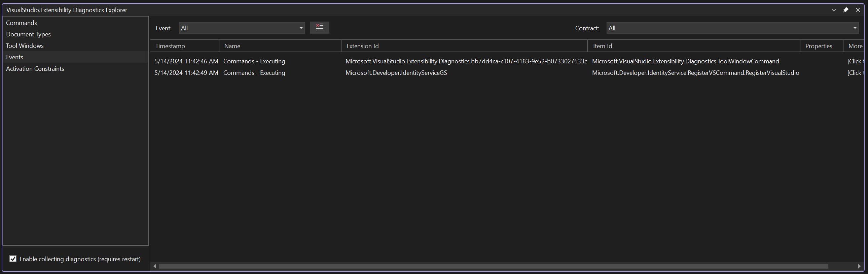The image size is (868, 274).
Task: Select Commands in the left list
Action: point(75,23)
